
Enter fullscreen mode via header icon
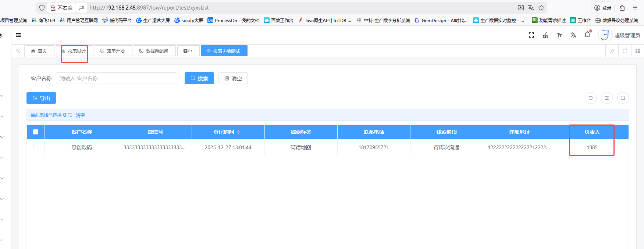click(x=531, y=35)
